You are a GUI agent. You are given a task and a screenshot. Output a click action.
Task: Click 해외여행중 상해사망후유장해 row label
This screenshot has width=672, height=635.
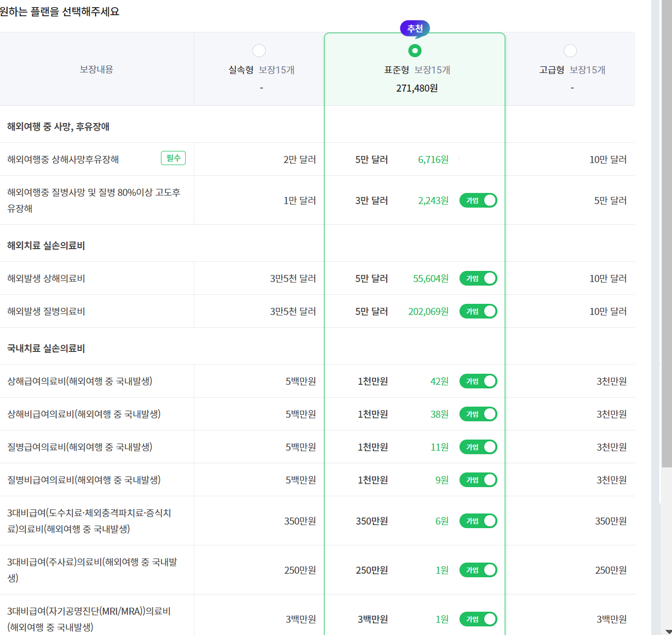pos(63,160)
